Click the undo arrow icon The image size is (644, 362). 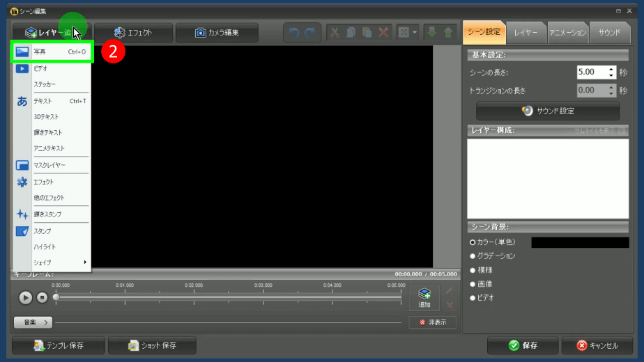[294, 33]
